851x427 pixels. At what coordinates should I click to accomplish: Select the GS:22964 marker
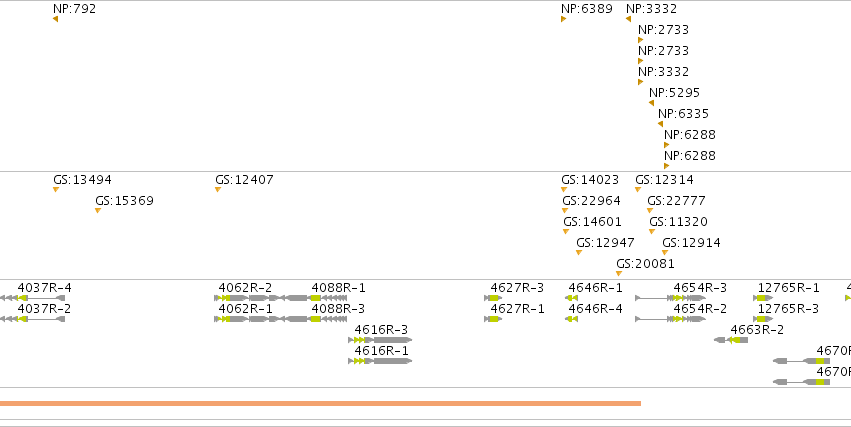click(565, 211)
